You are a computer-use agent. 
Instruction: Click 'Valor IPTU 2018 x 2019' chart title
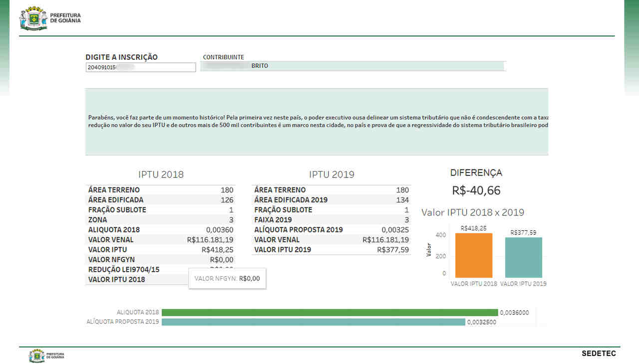click(473, 212)
